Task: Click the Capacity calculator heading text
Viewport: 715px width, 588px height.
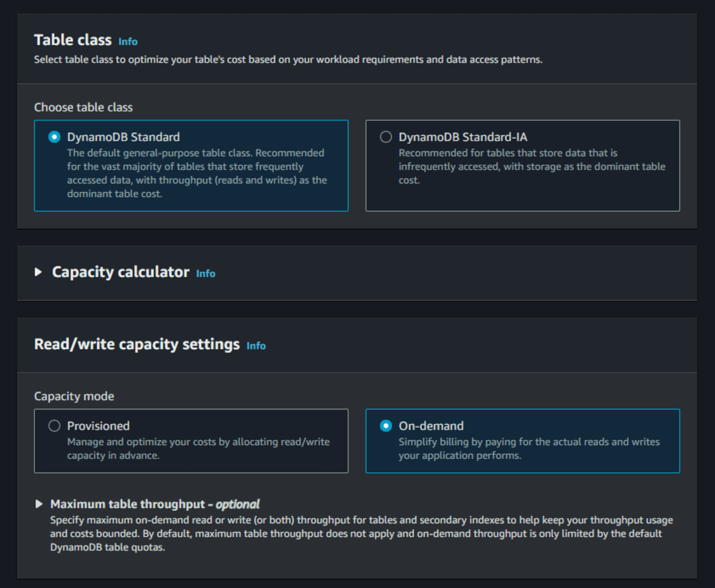Action: coord(120,272)
